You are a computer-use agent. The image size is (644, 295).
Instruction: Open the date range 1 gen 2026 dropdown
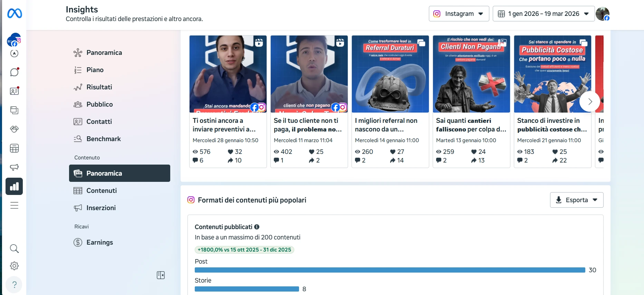tap(544, 14)
